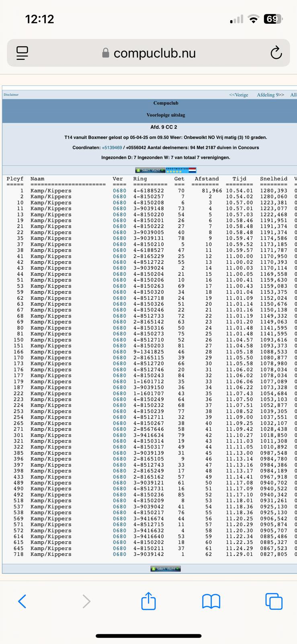Click 0680 link in last row (Plcyf 718)
297x644 pixels.
119,554
